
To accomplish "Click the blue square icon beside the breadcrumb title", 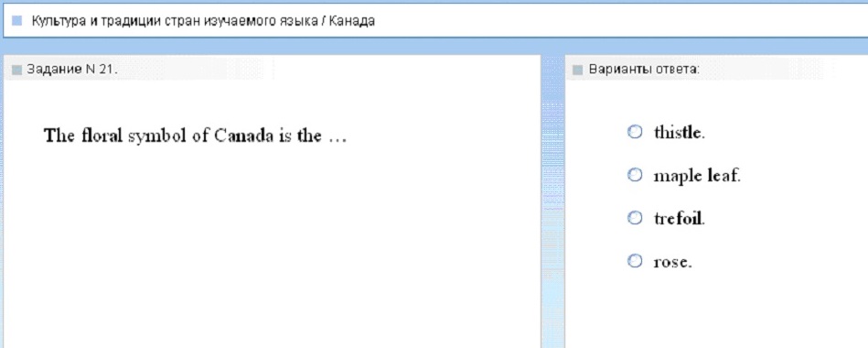I will [x=16, y=21].
